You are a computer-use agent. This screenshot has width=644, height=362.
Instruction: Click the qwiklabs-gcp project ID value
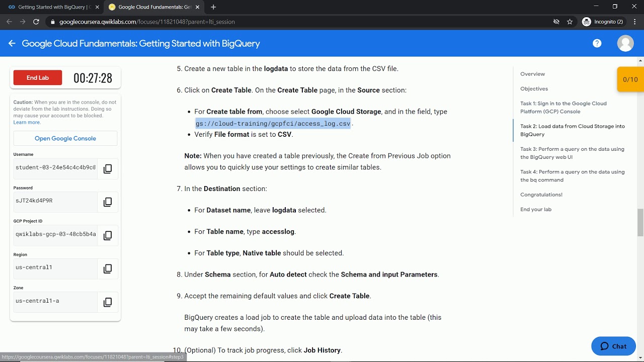point(55,234)
